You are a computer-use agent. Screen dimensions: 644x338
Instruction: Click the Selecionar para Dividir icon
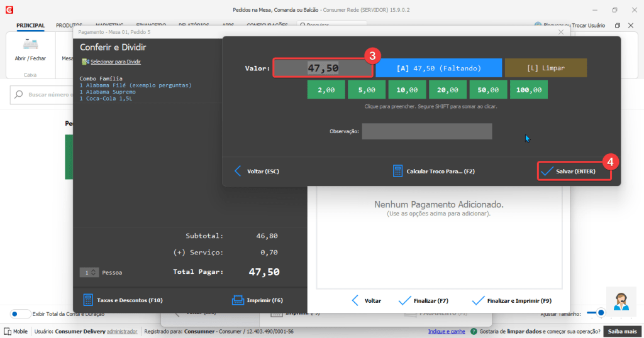point(86,62)
